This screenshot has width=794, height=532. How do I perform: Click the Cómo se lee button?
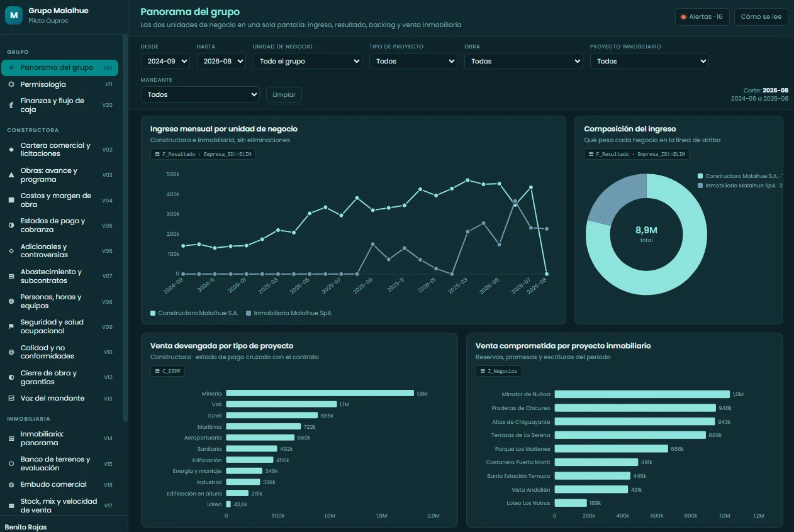pyautogui.click(x=761, y=17)
